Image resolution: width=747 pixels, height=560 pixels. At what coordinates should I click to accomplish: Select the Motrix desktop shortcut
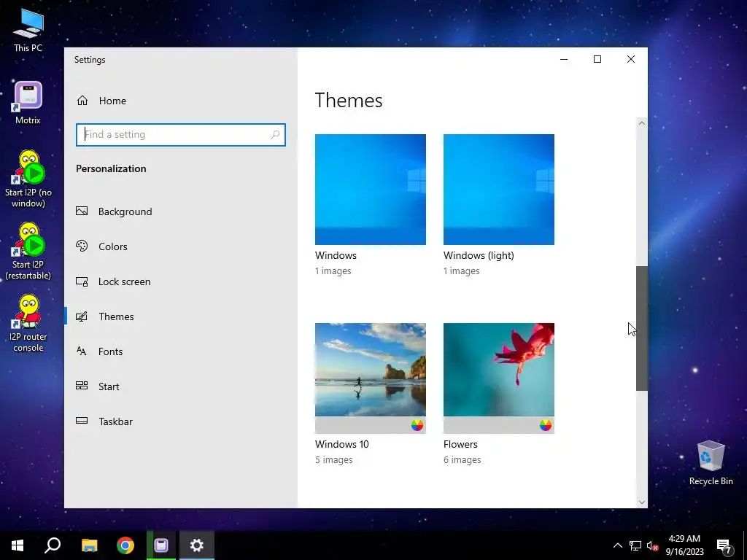(28, 103)
